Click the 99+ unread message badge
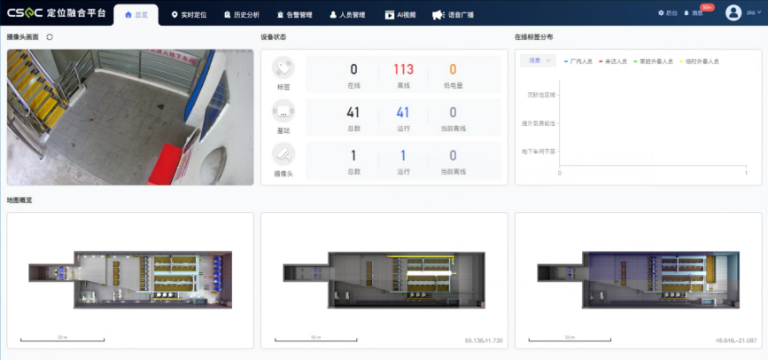The width and height of the screenshot is (768, 360). point(707,7)
